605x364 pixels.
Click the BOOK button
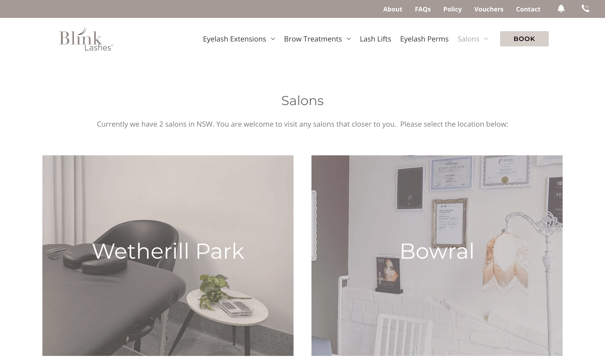click(524, 39)
